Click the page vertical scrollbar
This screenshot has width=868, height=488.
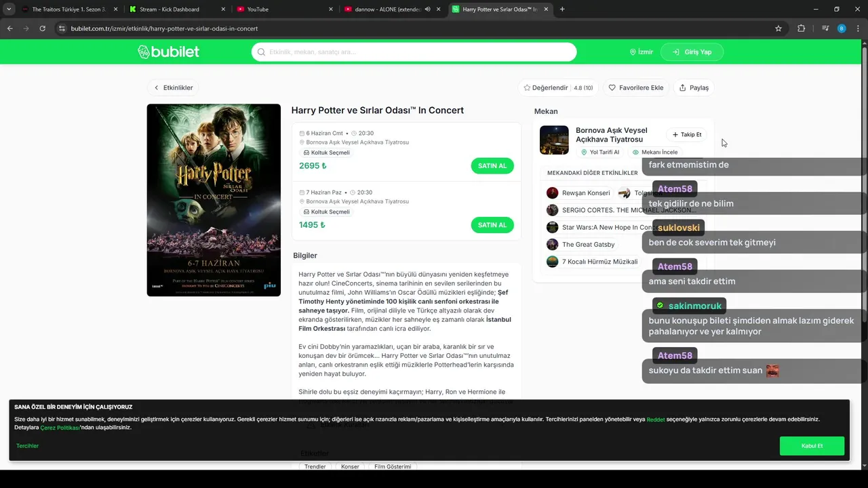pos(864,254)
